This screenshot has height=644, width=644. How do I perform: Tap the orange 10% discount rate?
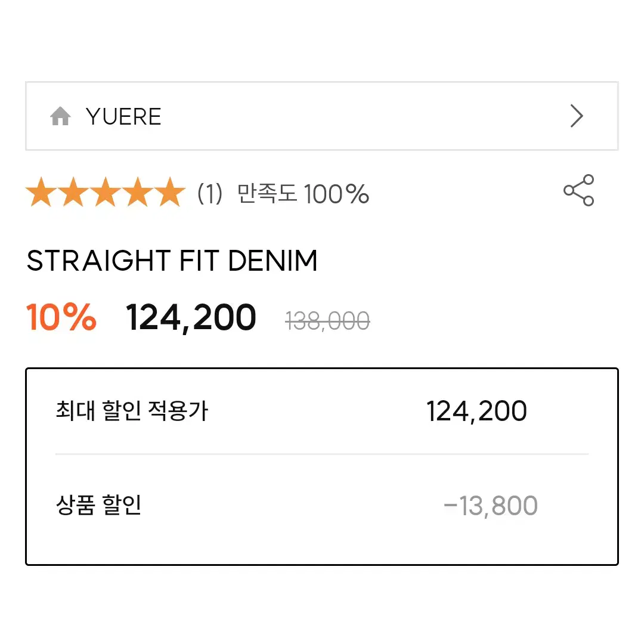(61, 317)
